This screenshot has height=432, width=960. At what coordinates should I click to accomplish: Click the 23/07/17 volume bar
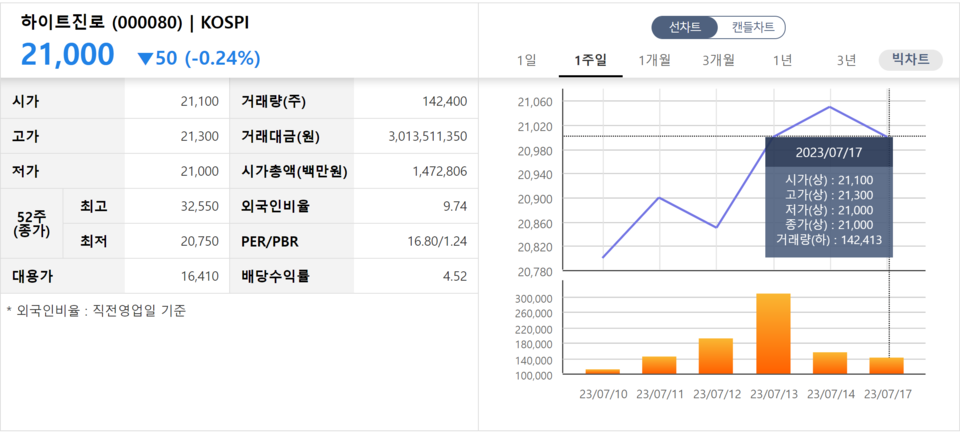click(887, 366)
